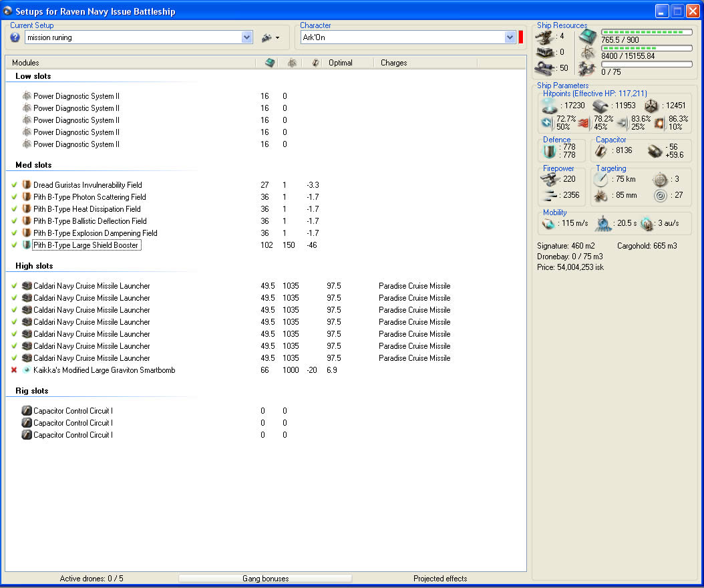The image size is (704, 588).
Task: Select the Pith B-Type Photon Scattering Field row
Action: 266,196
